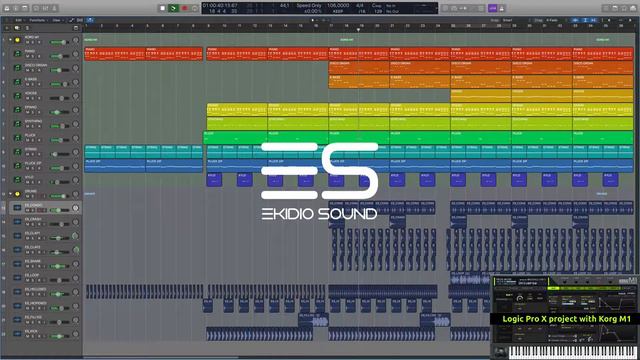Open the Edit menu in Tracks area
The width and height of the screenshot is (640, 360).
(x=19, y=20)
